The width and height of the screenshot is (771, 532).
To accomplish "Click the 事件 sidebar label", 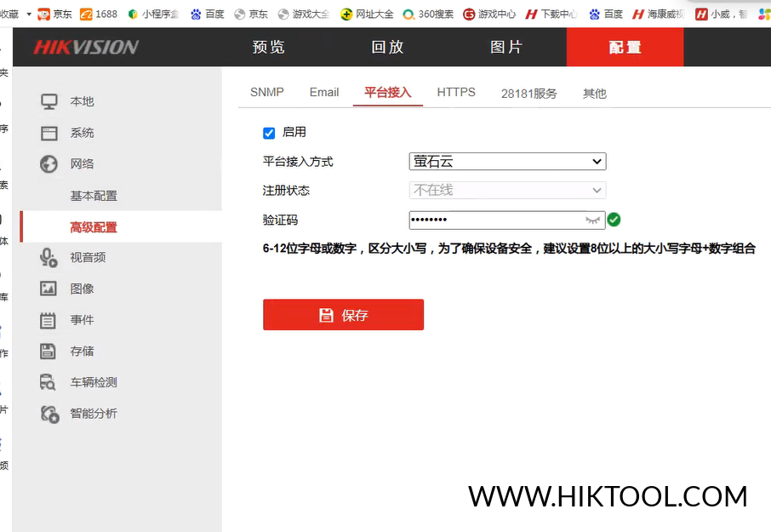I will (82, 320).
